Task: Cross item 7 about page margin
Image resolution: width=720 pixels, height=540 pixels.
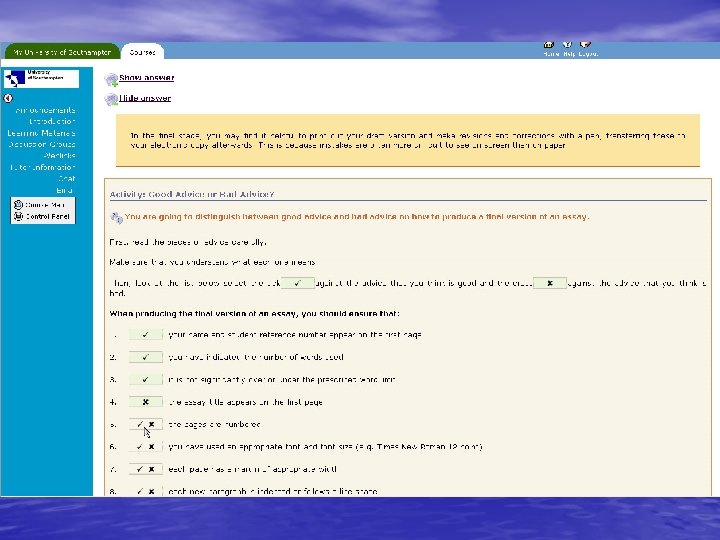Action: [152, 469]
